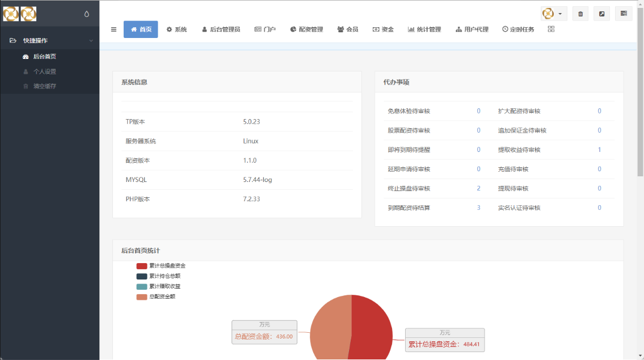Image resolution: width=644 pixels, height=360 pixels.
Task: Click the vertical page scrollbar thumb
Action: (640, 92)
